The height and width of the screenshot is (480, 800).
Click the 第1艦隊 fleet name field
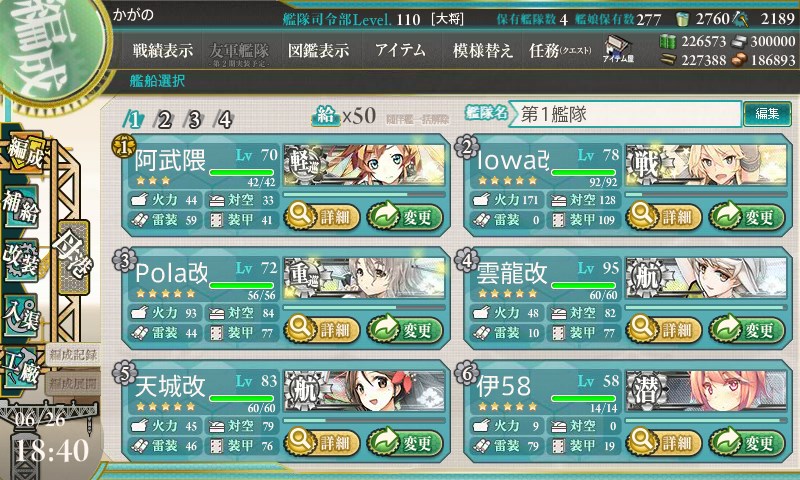tap(626, 114)
